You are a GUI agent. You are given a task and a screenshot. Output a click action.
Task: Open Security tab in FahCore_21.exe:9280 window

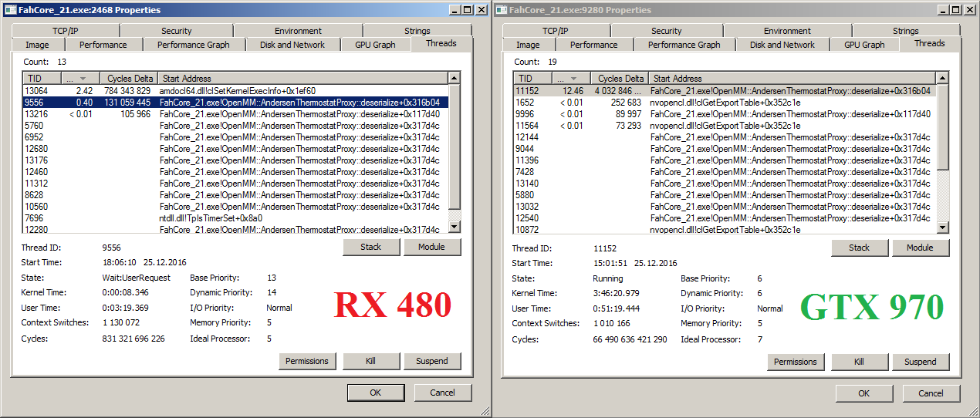click(666, 31)
